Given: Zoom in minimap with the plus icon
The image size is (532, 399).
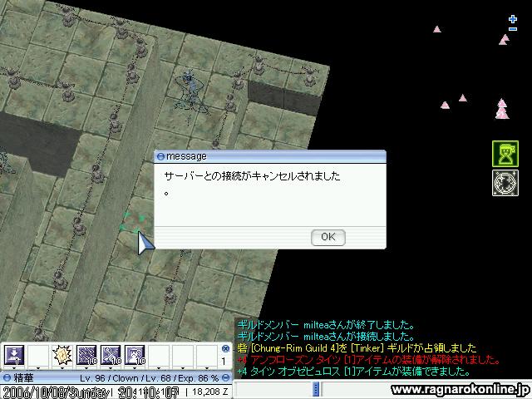Looking at the screenshot, I should pyautogui.click(x=513, y=19).
